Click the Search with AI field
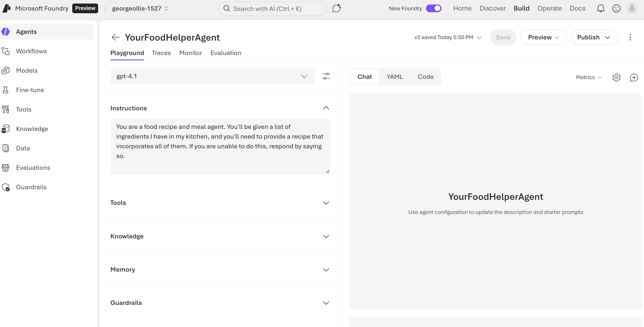Image resolution: width=644 pixels, height=327 pixels. pyautogui.click(x=273, y=9)
